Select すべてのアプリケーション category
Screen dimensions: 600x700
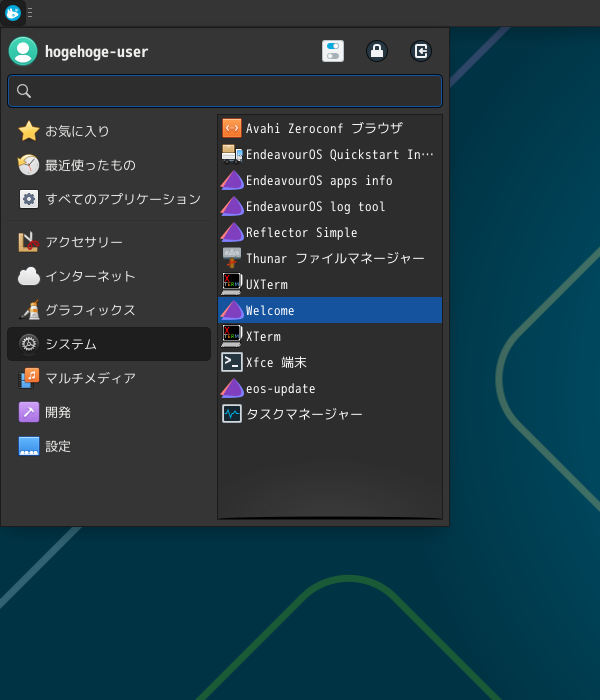click(109, 199)
